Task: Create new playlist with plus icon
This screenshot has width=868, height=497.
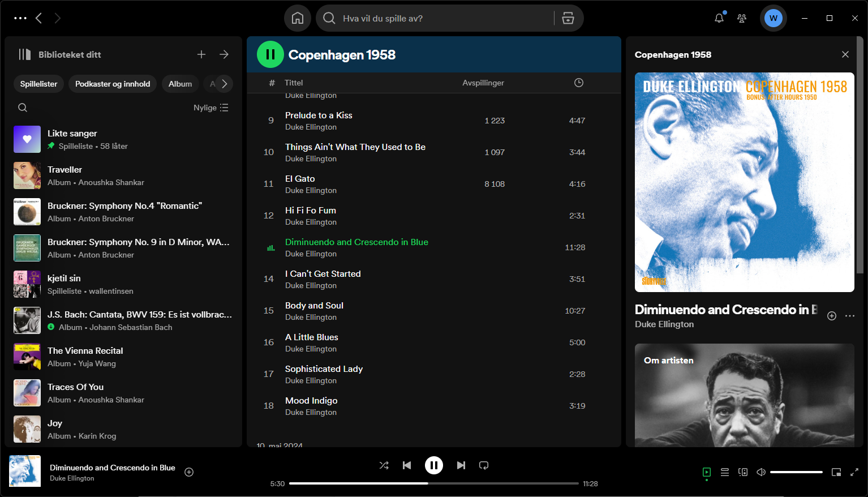Action: pyautogui.click(x=201, y=54)
